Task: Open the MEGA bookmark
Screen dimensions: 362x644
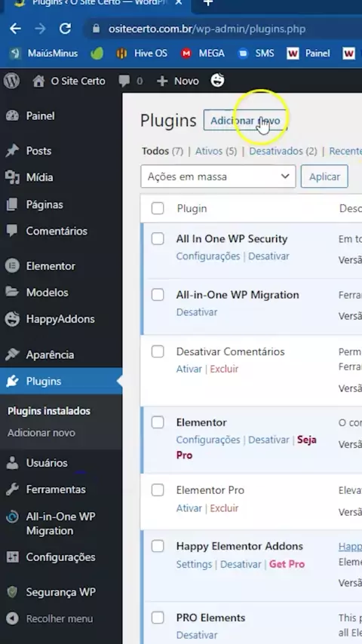Action: [x=203, y=54]
